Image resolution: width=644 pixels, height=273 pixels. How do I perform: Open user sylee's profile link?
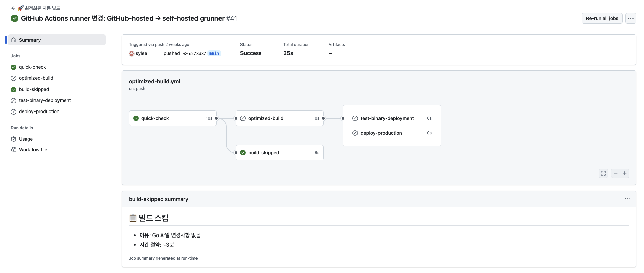tap(141, 53)
